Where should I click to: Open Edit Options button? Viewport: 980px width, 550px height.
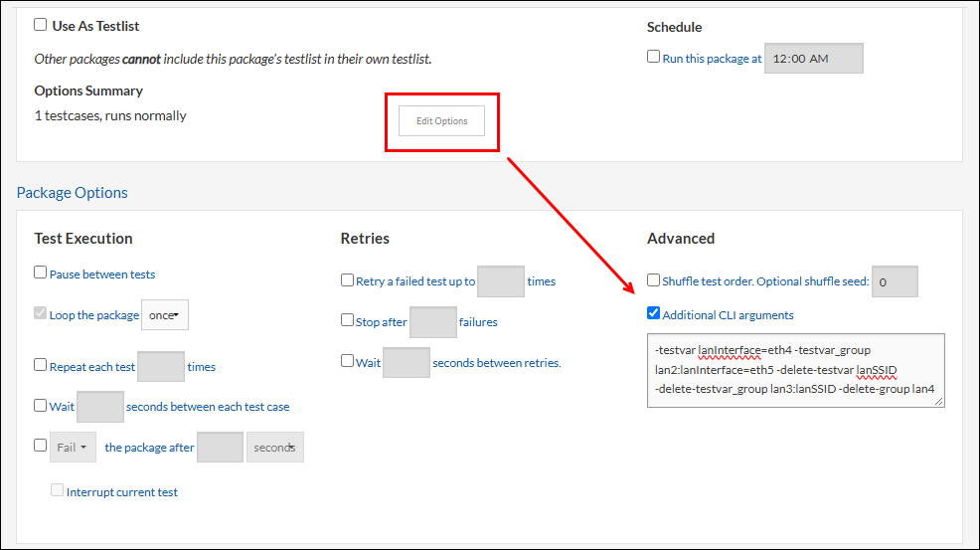pyautogui.click(x=442, y=120)
